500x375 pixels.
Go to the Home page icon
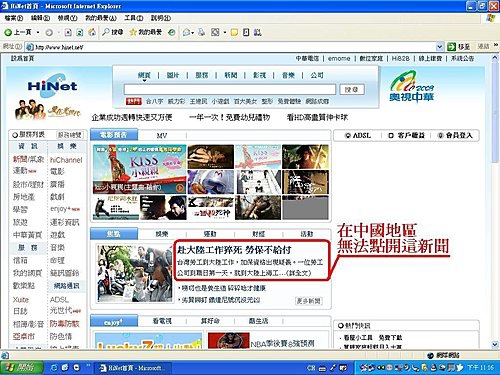click(92, 32)
